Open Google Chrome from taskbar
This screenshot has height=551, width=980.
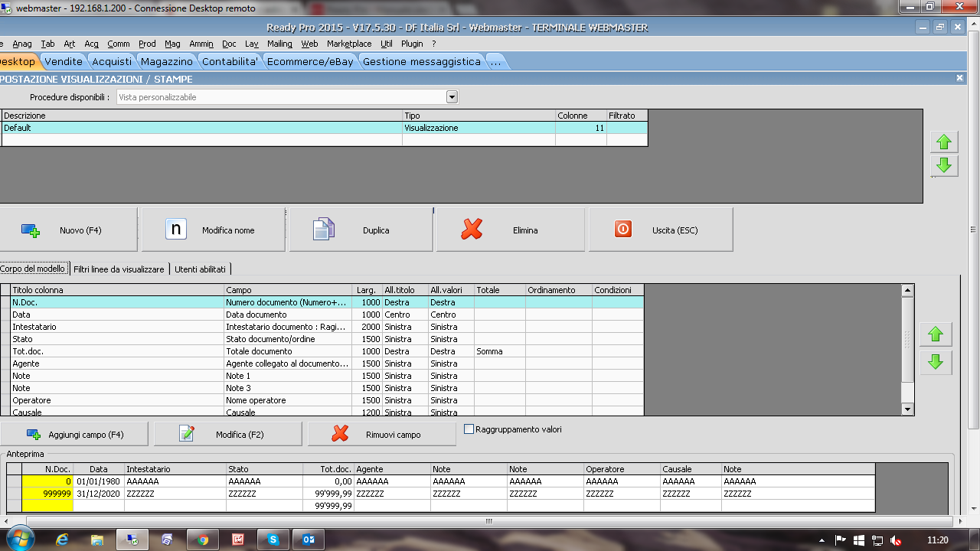[203, 540]
